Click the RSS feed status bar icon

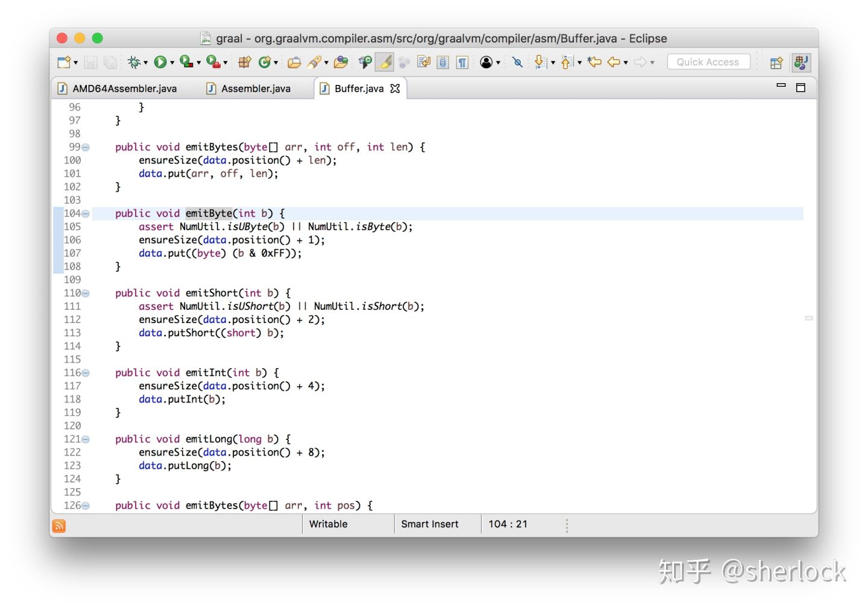(59, 526)
